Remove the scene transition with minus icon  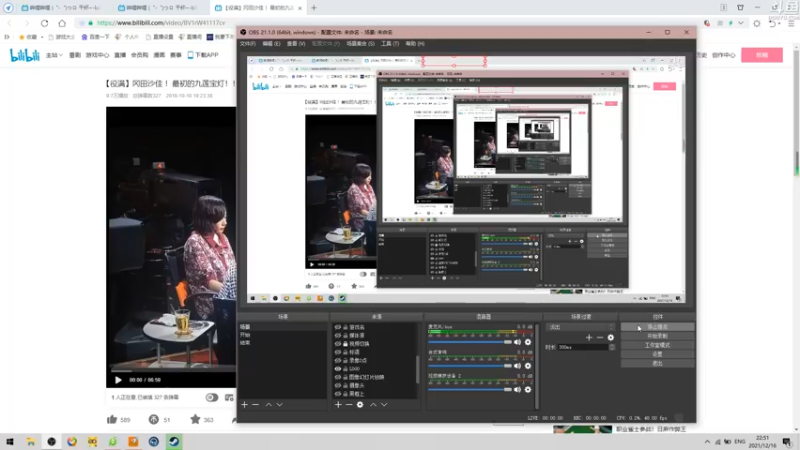600,337
